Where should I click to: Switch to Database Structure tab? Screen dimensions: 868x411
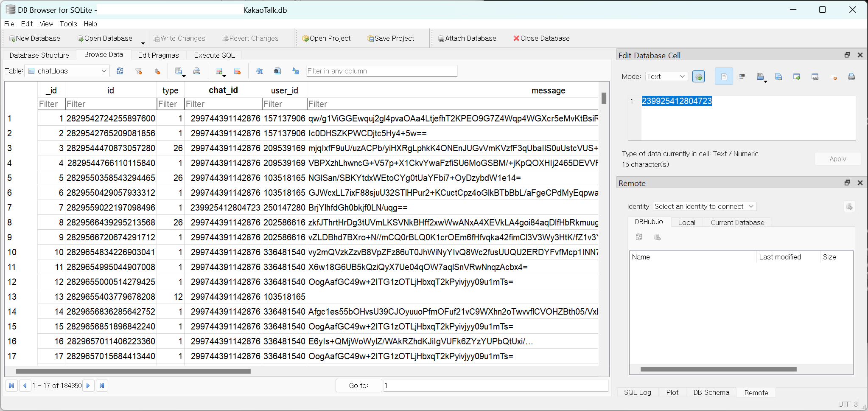click(39, 55)
